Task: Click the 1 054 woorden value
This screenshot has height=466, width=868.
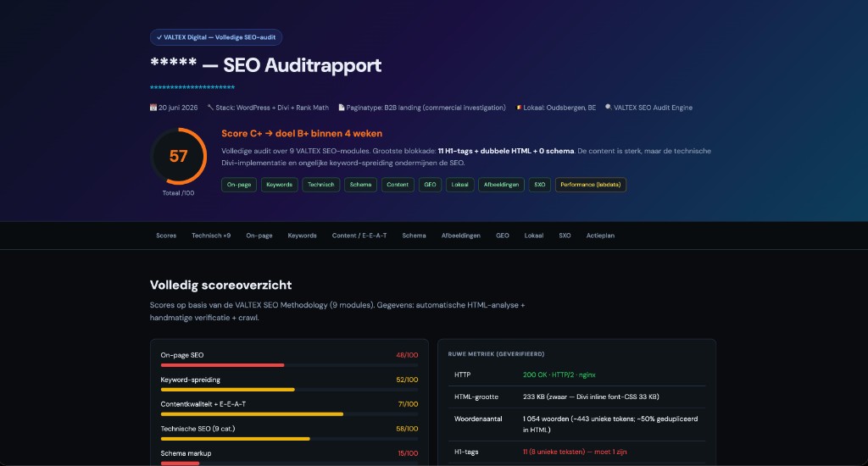Action: (610, 424)
